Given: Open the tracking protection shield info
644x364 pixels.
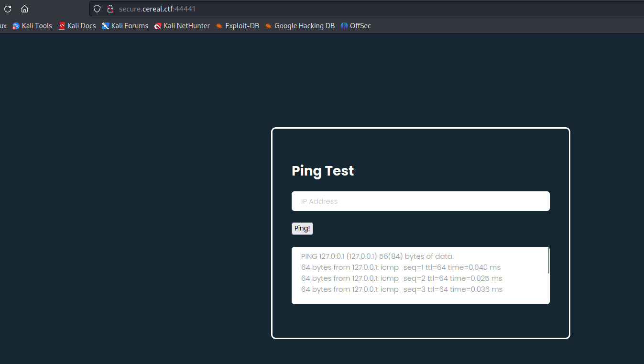Looking at the screenshot, I should tap(97, 9).
